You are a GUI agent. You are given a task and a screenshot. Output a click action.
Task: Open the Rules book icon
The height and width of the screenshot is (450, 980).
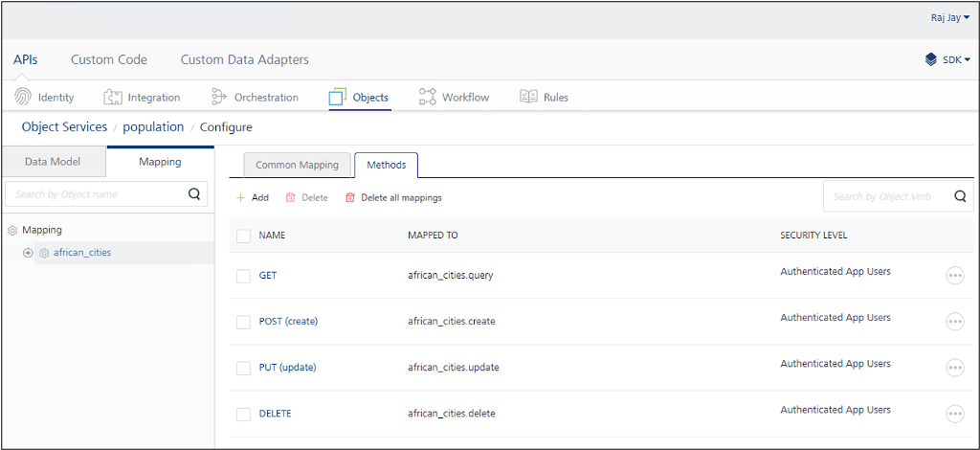(528, 97)
